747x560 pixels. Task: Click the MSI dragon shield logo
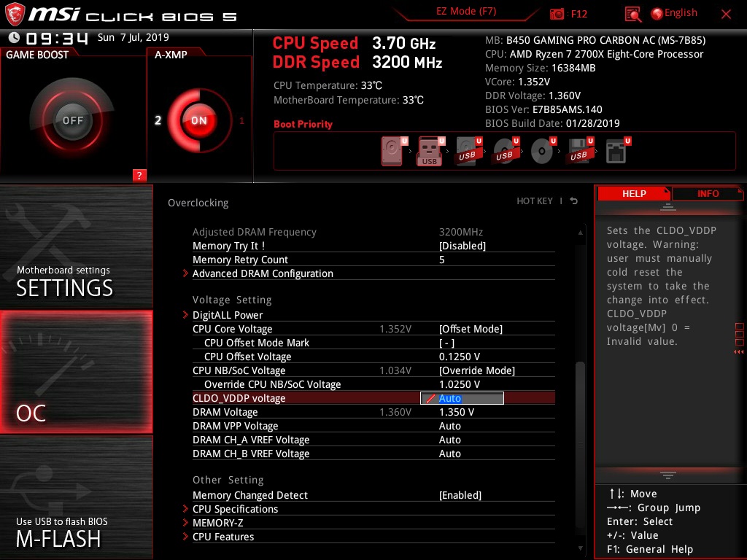[x=15, y=15]
